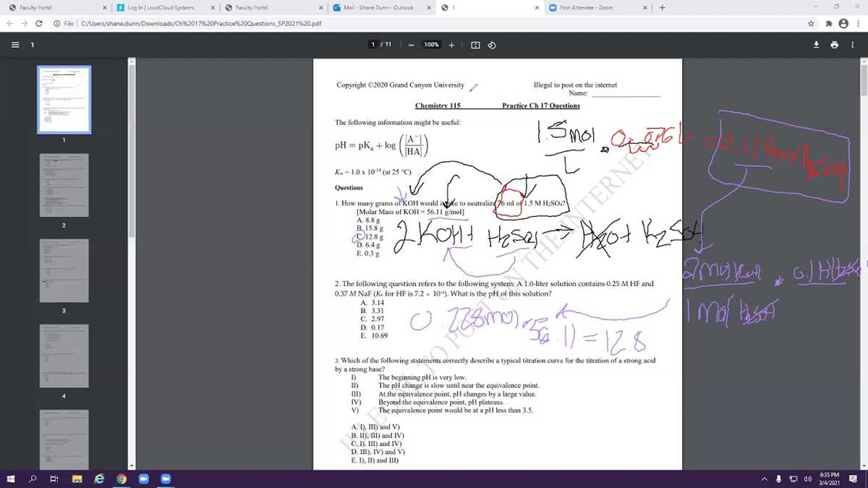
Task: Click the taskbar clock showing 6:35 PM
Action: tap(830, 479)
